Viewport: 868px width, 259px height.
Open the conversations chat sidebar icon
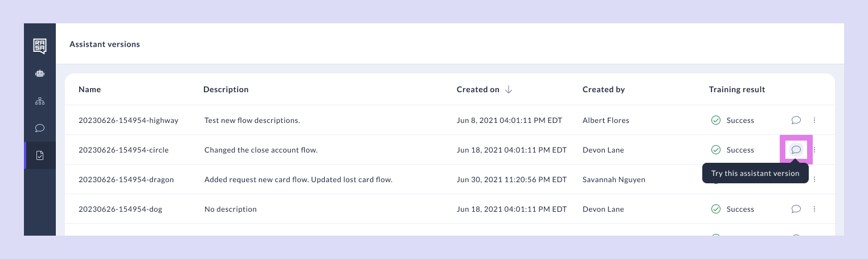(40, 128)
